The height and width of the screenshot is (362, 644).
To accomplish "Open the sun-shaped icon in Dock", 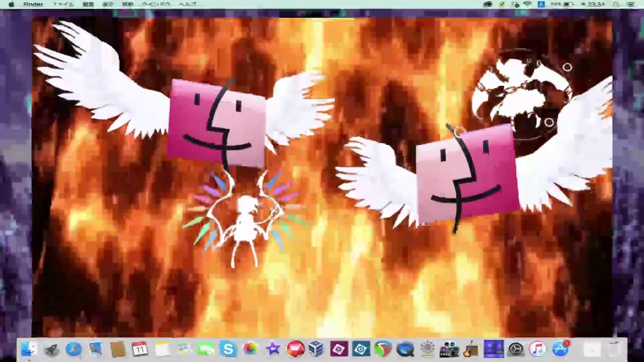I will pyautogui.click(x=428, y=349).
